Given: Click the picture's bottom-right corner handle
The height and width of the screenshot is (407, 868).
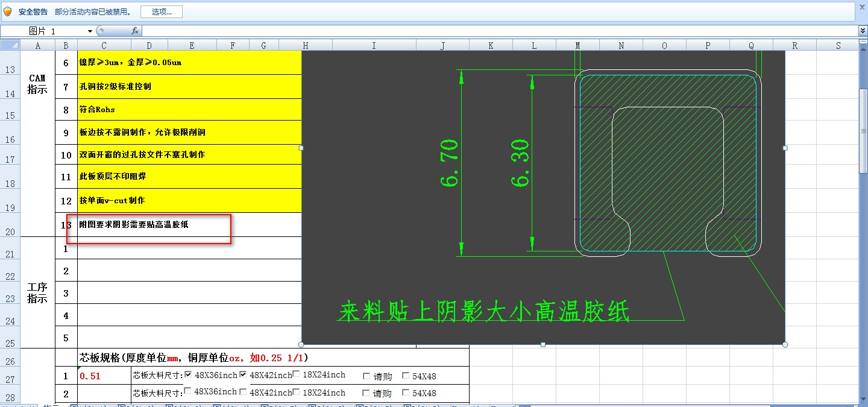Looking at the screenshot, I should [x=785, y=345].
